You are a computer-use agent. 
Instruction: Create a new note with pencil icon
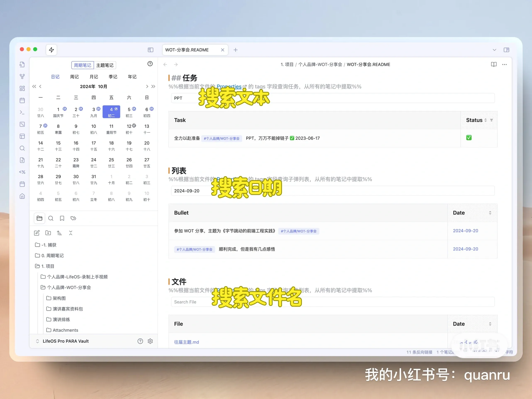(37, 233)
